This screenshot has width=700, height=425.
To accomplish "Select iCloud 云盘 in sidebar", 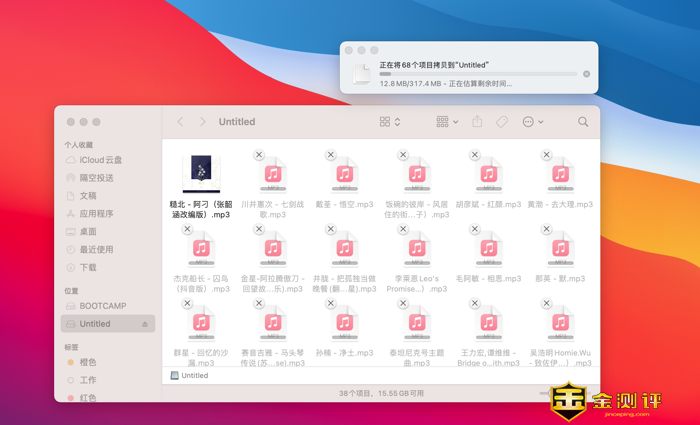I will point(100,160).
